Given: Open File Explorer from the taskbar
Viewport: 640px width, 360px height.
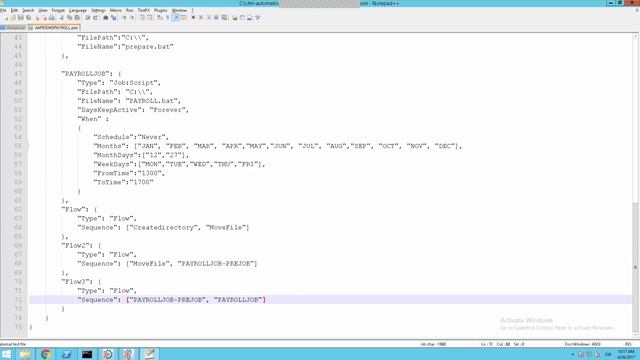Looking at the screenshot, I should point(25,354).
